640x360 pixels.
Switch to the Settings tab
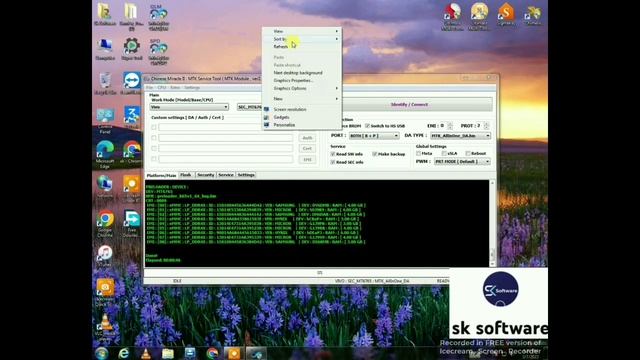click(x=246, y=175)
